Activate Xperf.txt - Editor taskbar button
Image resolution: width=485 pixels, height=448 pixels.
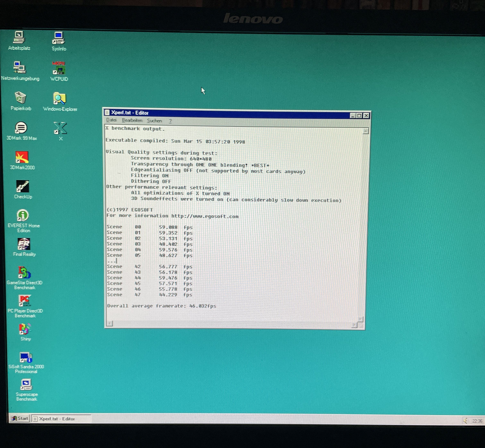61,419
